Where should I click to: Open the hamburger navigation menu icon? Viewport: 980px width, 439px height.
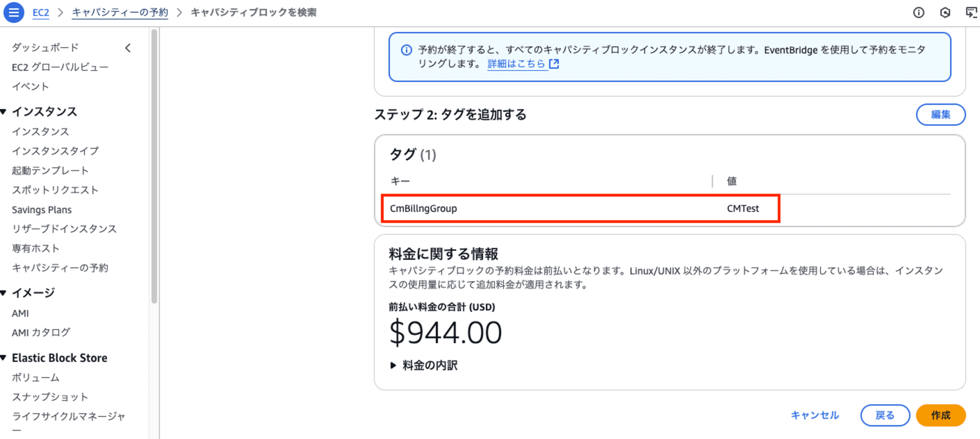coord(14,12)
